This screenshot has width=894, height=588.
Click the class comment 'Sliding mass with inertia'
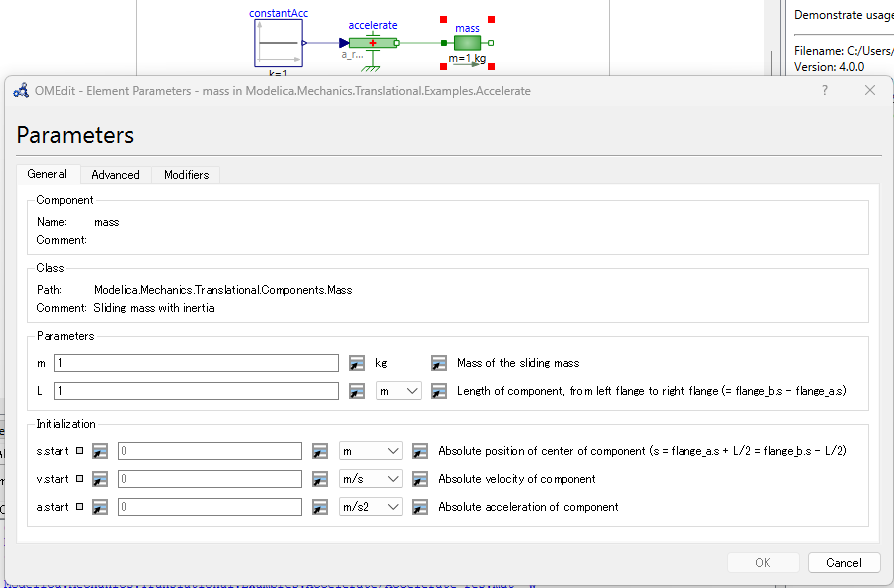click(154, 308)
